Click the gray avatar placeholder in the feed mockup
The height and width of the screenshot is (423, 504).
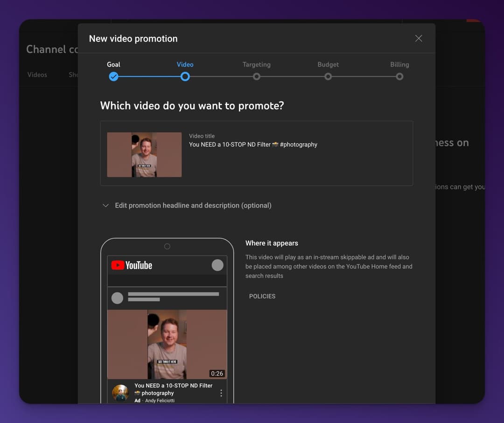point(117,298)
